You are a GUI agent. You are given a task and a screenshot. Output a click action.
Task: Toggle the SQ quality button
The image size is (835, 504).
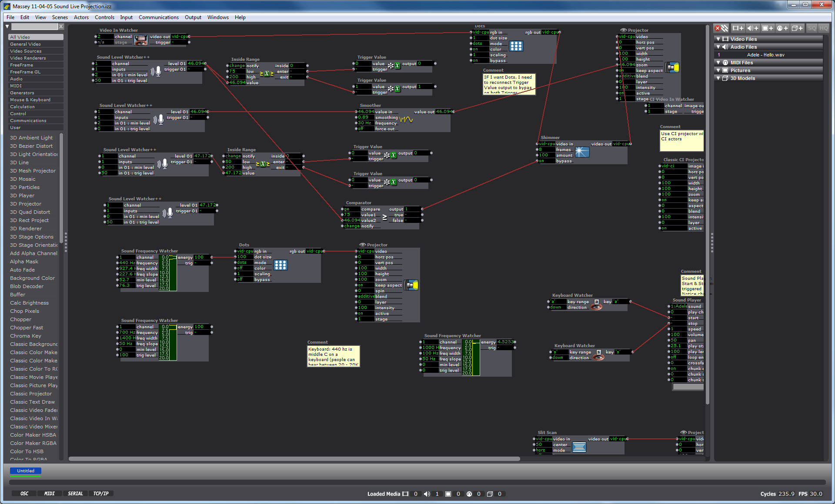812,28
